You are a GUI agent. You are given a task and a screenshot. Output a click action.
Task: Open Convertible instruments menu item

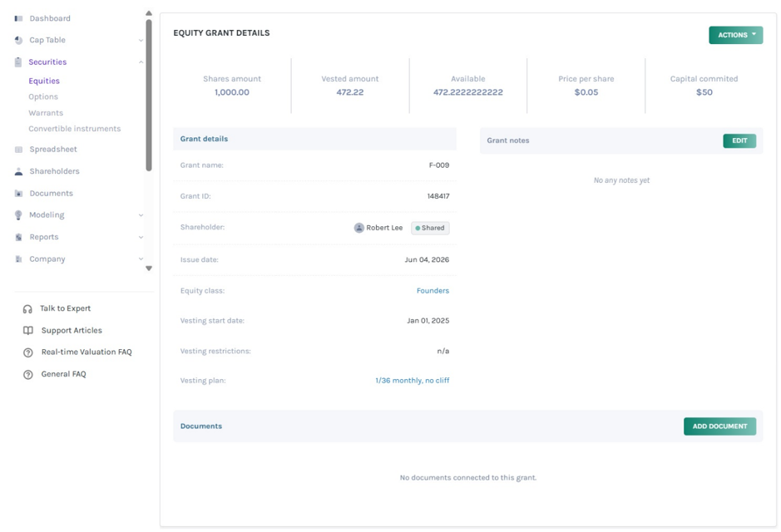[74, 128]
